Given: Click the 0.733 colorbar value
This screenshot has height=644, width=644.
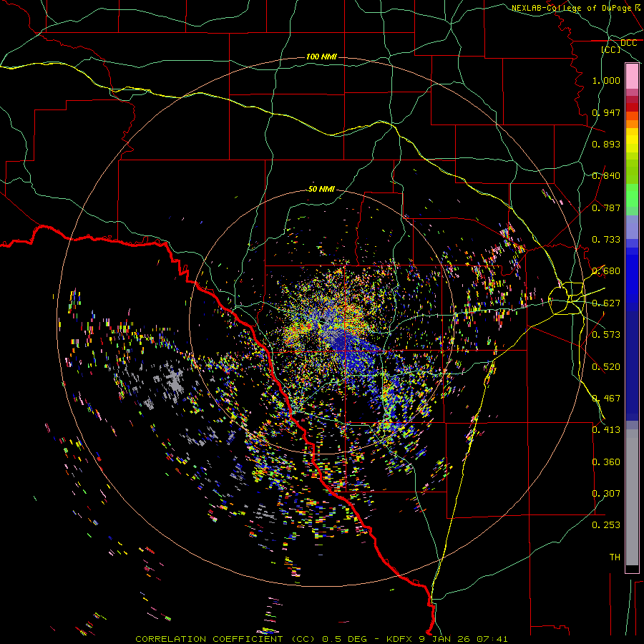Looking at the screenshot, I should (x=606, y=240).
